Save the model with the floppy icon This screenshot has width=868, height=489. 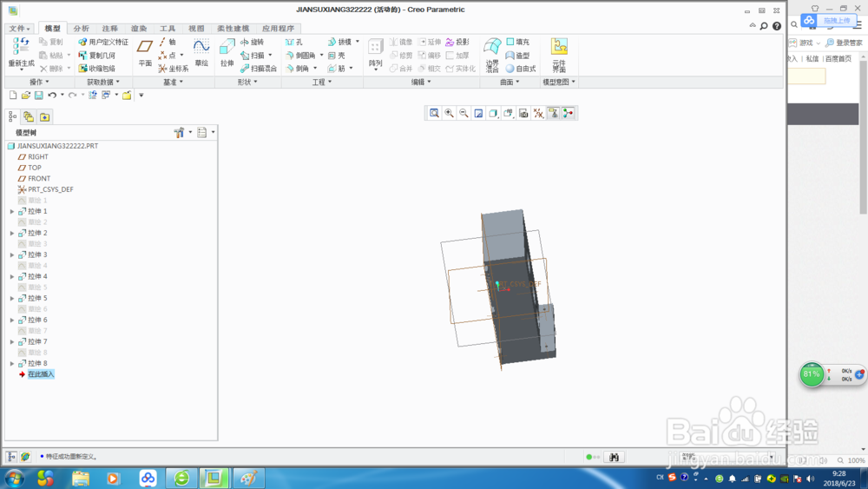pyautogui.click(x=39, y=96)
